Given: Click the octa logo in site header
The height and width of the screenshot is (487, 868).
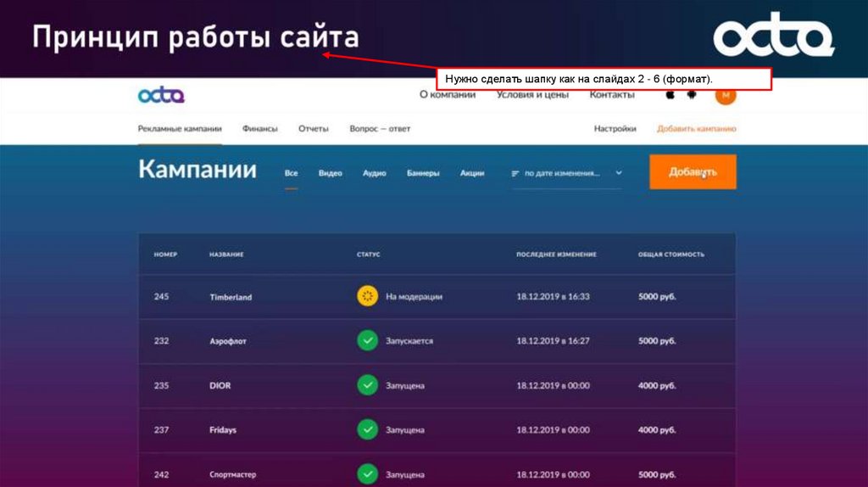Looking at the screenshot, I should (161, 95).
